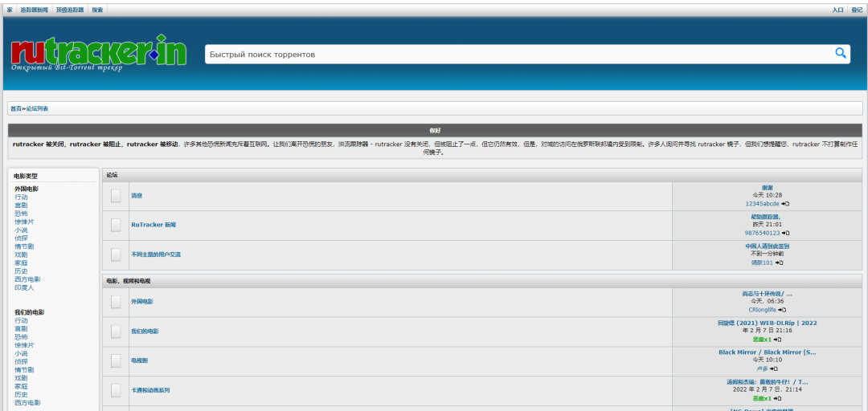
Task: Select 侦探 under 外国电影 in the sidebar
Action: (x=21, y=238)
